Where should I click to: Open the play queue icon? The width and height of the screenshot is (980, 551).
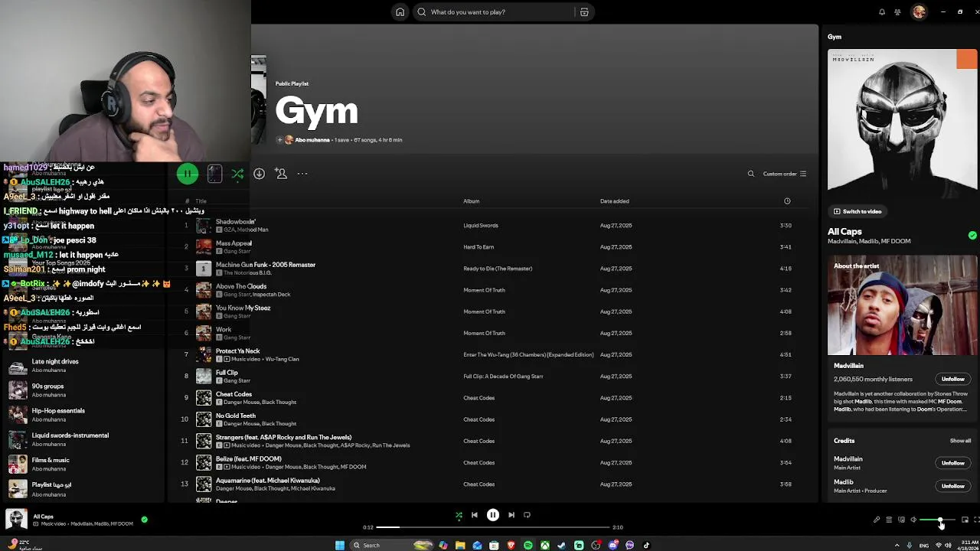[889, 520]
